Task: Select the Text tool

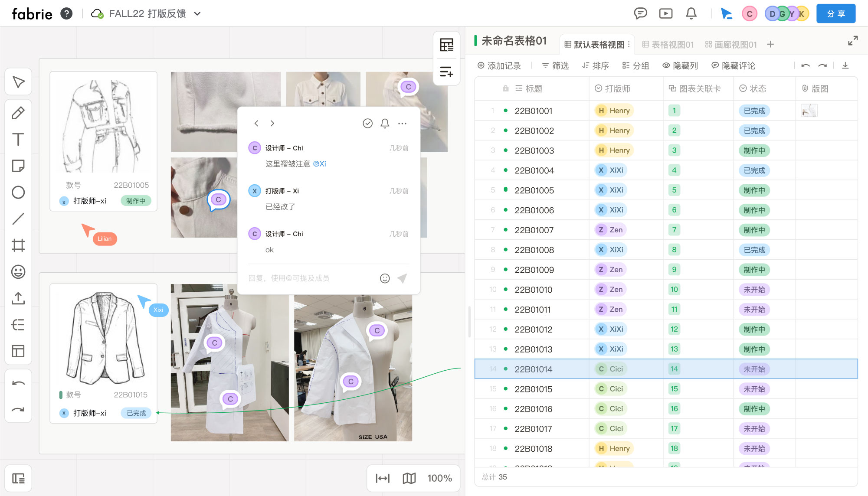Action: [x=18, y=140]
